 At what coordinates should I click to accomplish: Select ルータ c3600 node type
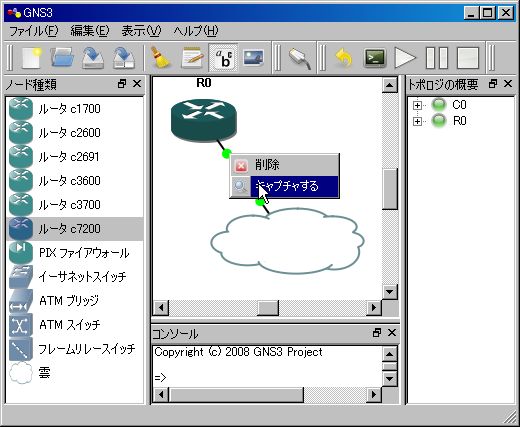[x=75, y=181]
